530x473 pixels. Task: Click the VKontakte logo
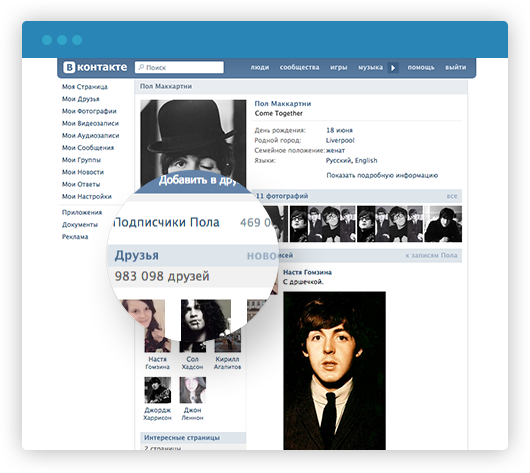click(95, 67)
